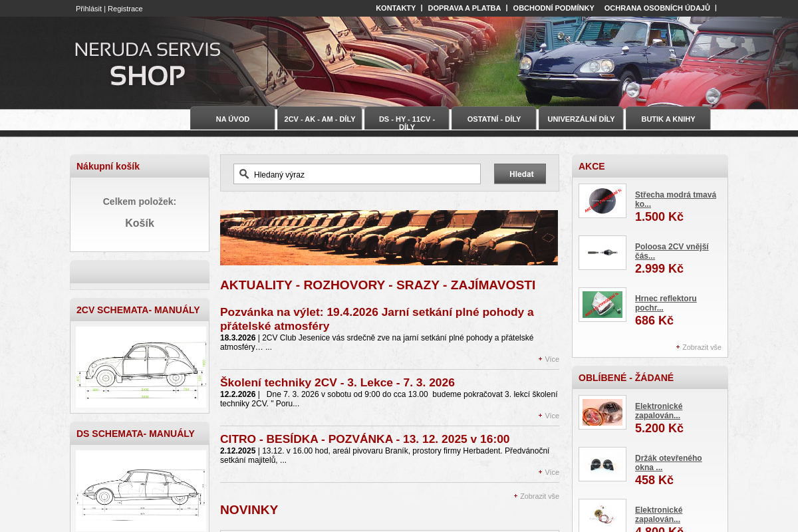Screen dimensions: 798x532
Task: Open the DS schematic drawing image
Action: (140, 490)
